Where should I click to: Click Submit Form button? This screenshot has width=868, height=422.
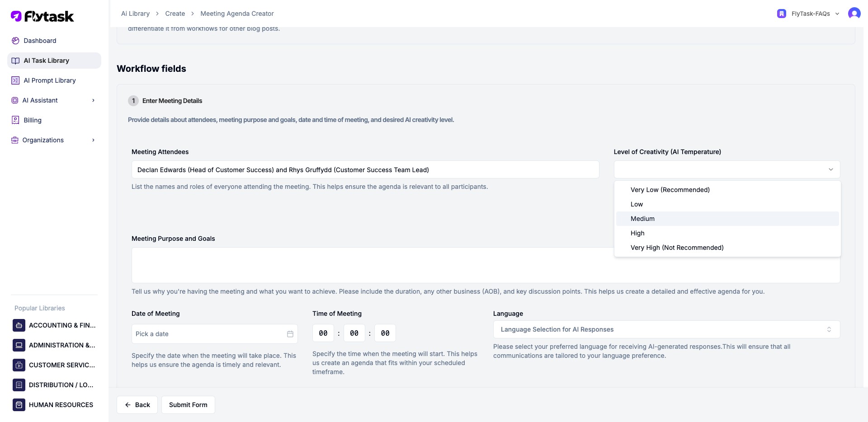[x=188, y=405]
